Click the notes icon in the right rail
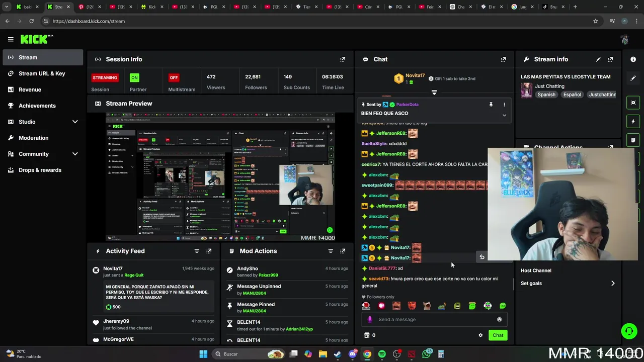Screen dimensions: 644x362 (x=633, y=140)
